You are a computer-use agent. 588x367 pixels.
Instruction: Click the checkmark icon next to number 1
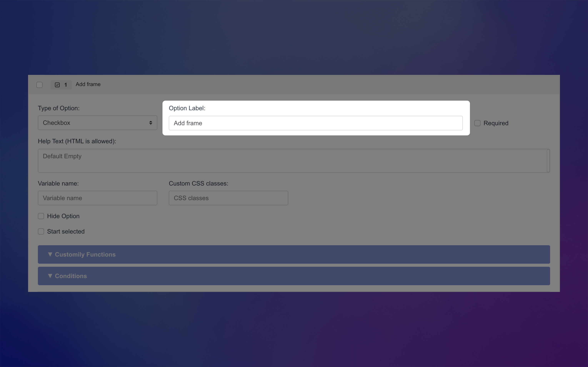pos(57,85)
